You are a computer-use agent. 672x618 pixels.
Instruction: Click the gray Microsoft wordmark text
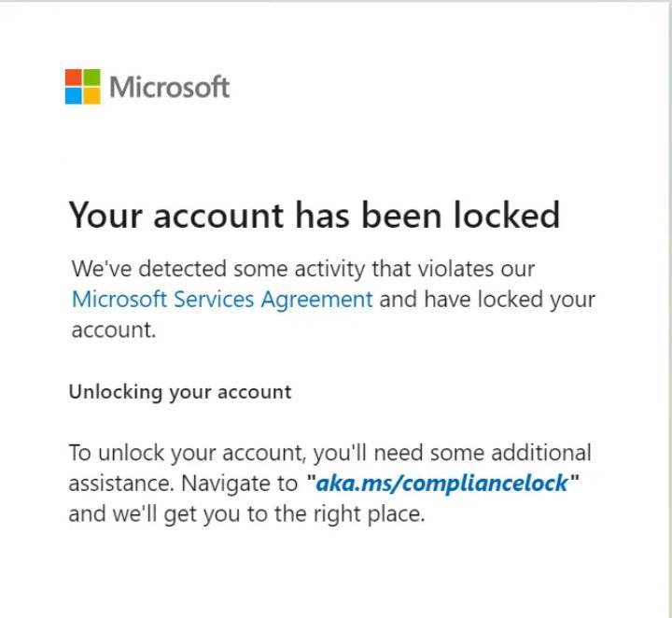pos(169,87)
